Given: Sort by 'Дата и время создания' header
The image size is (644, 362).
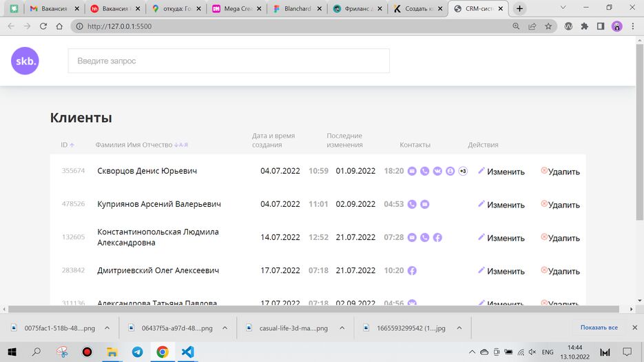Looking at the screenshot, I should [273, 140].
